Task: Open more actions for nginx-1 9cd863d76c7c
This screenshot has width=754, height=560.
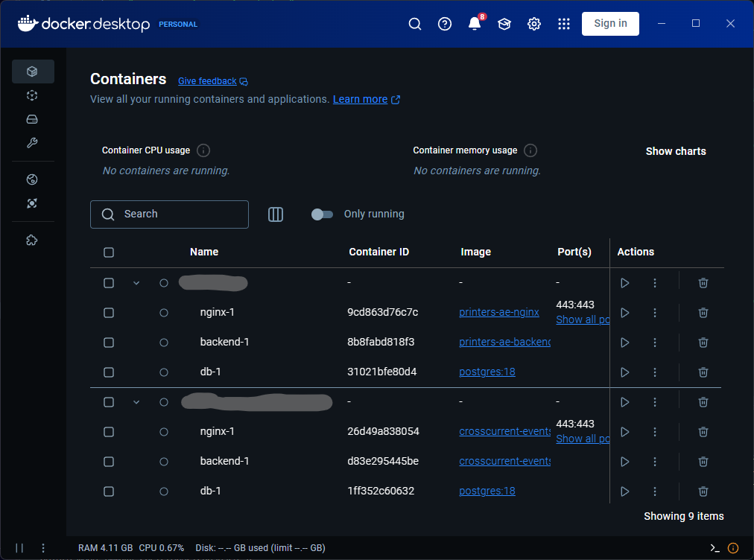Action: coord(655,313)
